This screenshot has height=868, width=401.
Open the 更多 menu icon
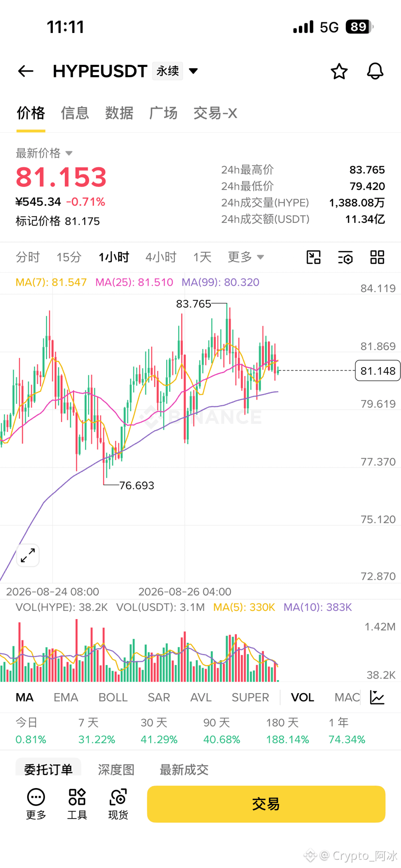36,804
